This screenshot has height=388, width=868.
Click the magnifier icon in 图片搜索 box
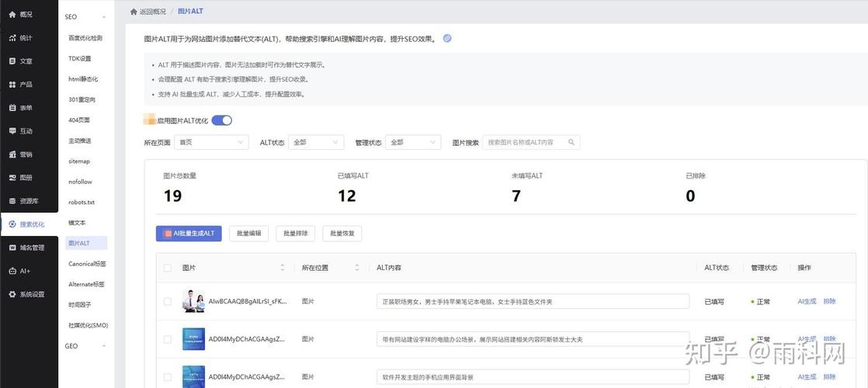pyautogui.click(x=572, y=142)
